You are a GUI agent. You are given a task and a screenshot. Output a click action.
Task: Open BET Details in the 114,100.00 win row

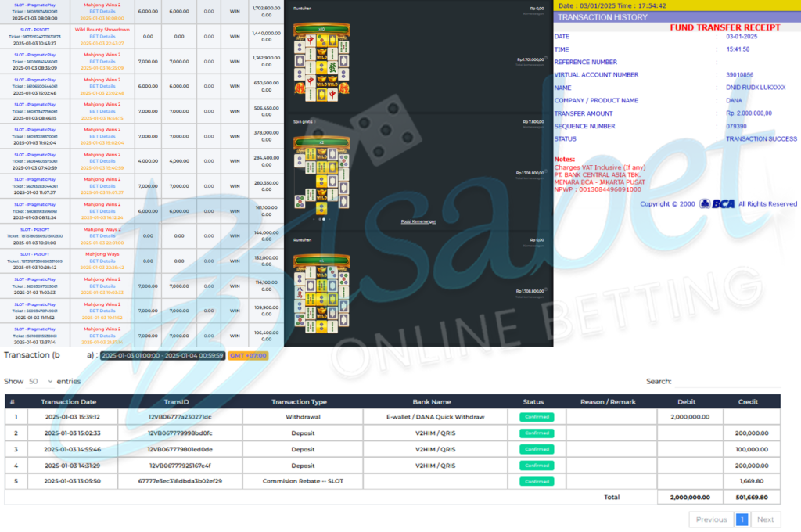pos(102,286)
